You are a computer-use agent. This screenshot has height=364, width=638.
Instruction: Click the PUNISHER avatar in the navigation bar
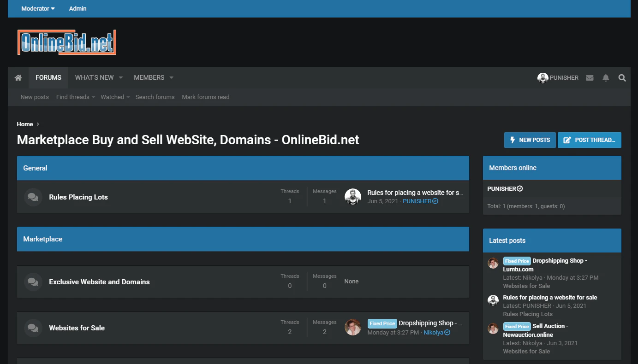click(x=543, y=78)
